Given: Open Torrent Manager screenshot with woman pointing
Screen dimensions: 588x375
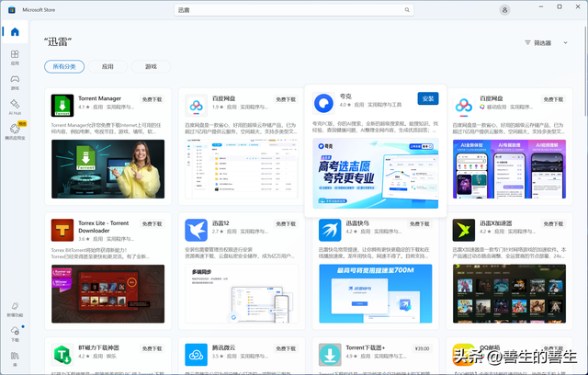Looking at the screenshot, I should (108, 169).
